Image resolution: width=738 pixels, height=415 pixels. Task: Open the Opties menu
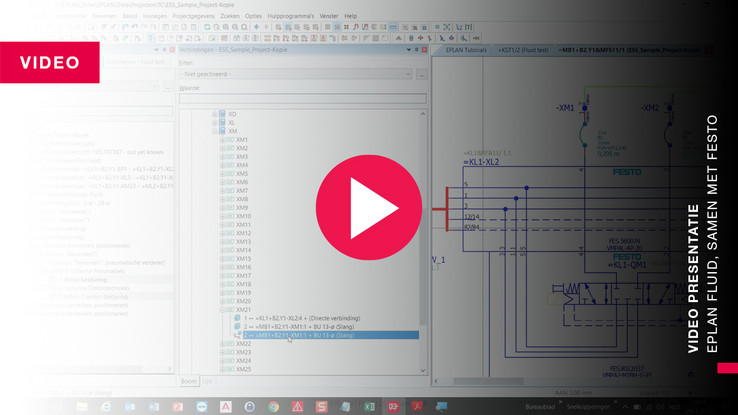253,16
